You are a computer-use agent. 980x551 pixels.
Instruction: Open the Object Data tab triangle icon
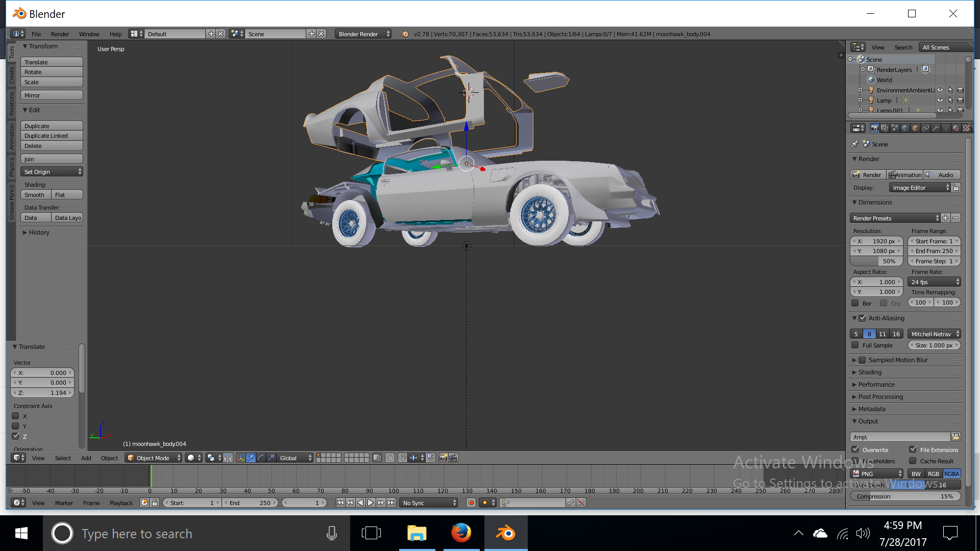(946, 128)
